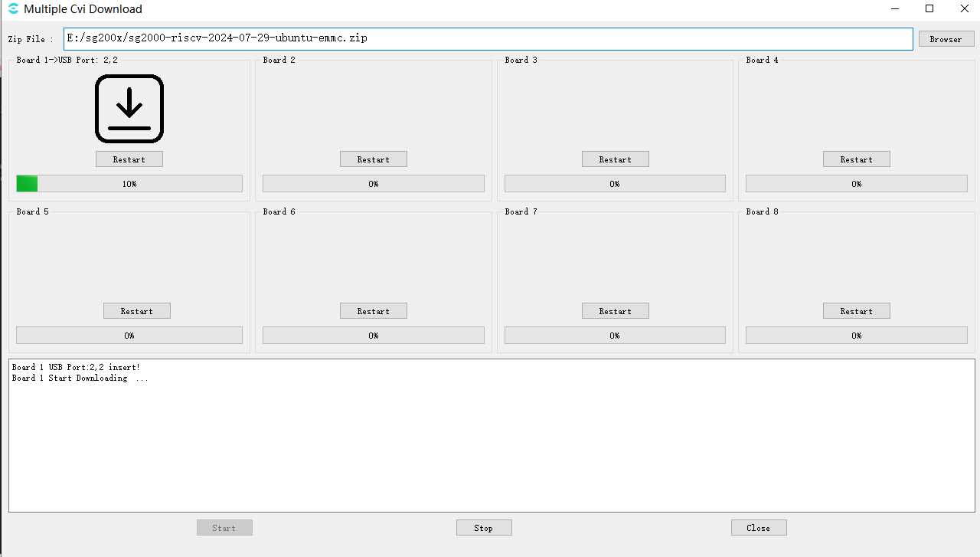Maximize the Multiple Cvi Download window
Viewport: 980px width, 557px height.
[929, 9]
